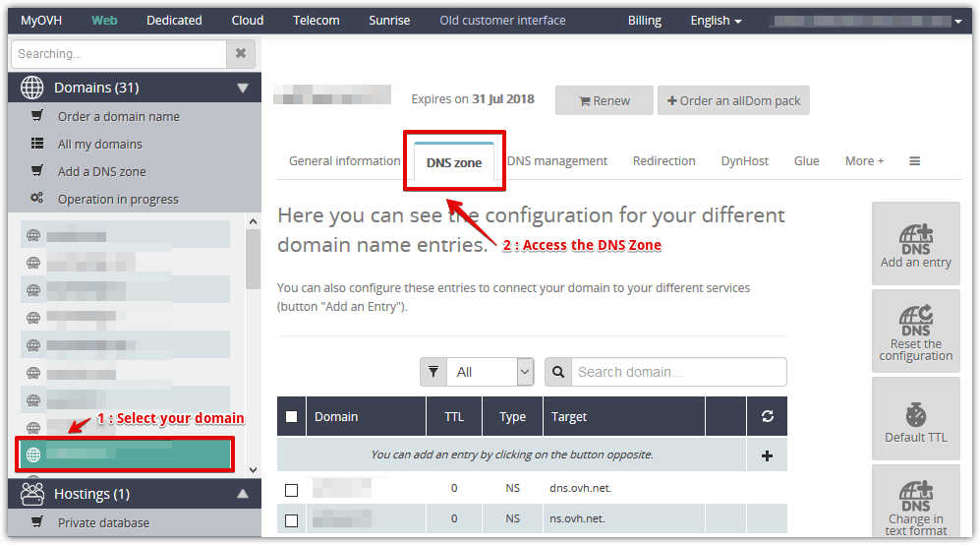Go to Old customer interface
Viewport: 980px width, 545px height.
coord(502,21)
